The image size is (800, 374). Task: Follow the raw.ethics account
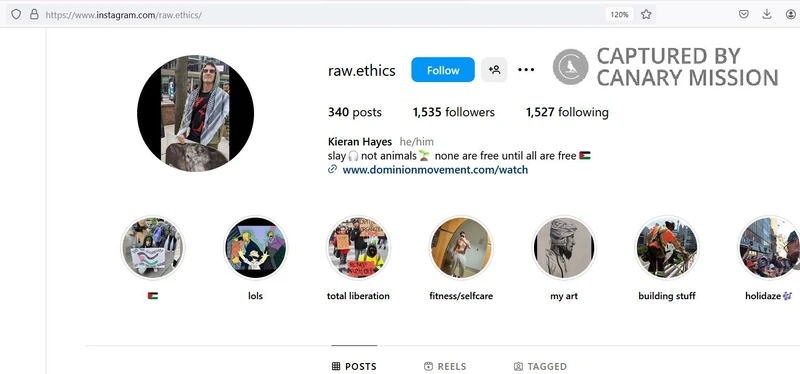coord(443,70)
